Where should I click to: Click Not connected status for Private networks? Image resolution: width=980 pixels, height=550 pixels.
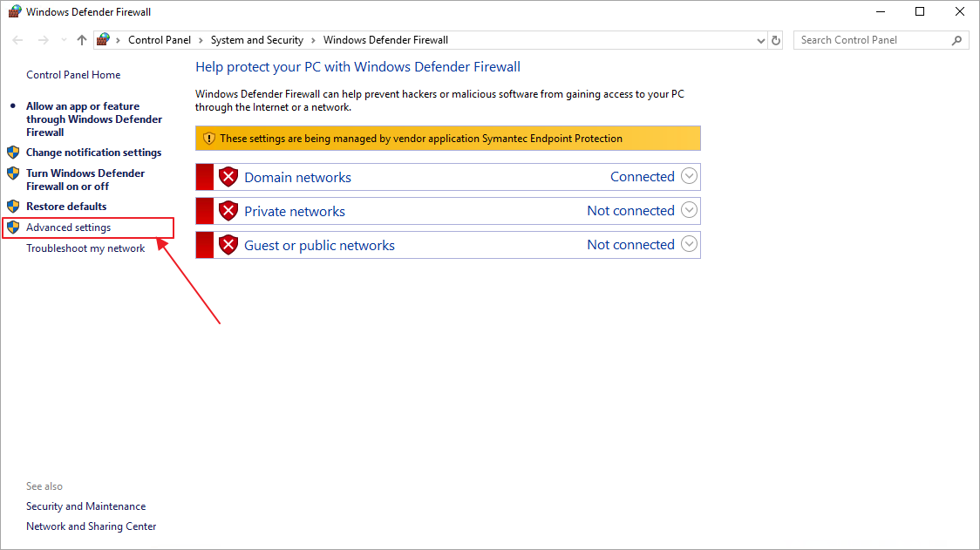(630, 211)
